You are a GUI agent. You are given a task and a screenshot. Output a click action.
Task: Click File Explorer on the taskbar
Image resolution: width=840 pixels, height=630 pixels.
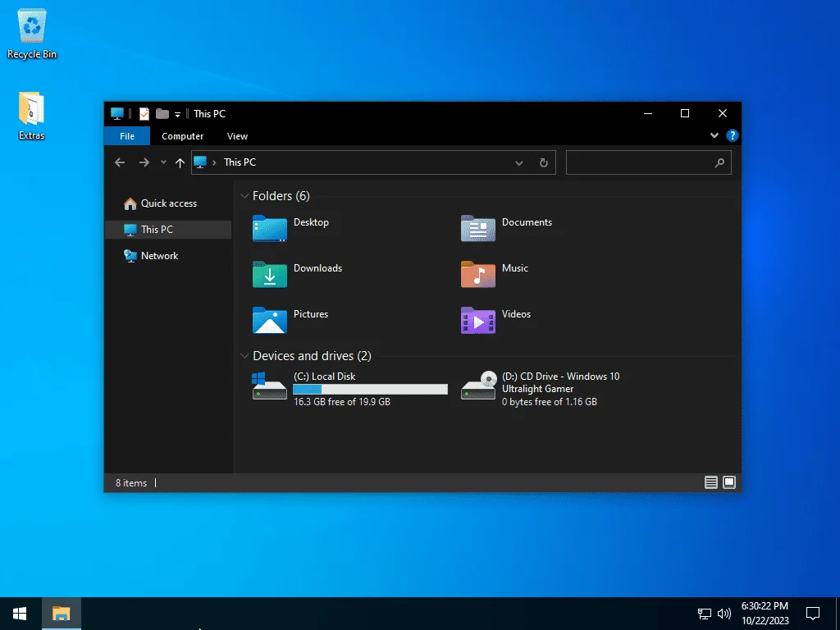(x=61, y=614)
